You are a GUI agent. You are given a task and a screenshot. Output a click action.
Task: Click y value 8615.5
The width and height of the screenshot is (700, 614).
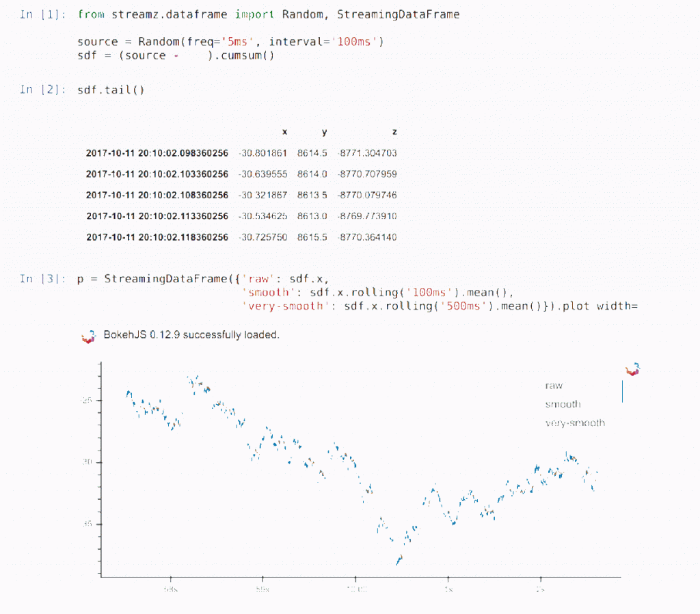312,237
